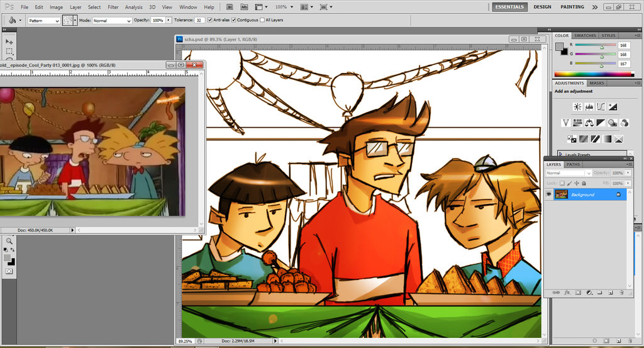Click the add layer mask icon

click(578, 293)
